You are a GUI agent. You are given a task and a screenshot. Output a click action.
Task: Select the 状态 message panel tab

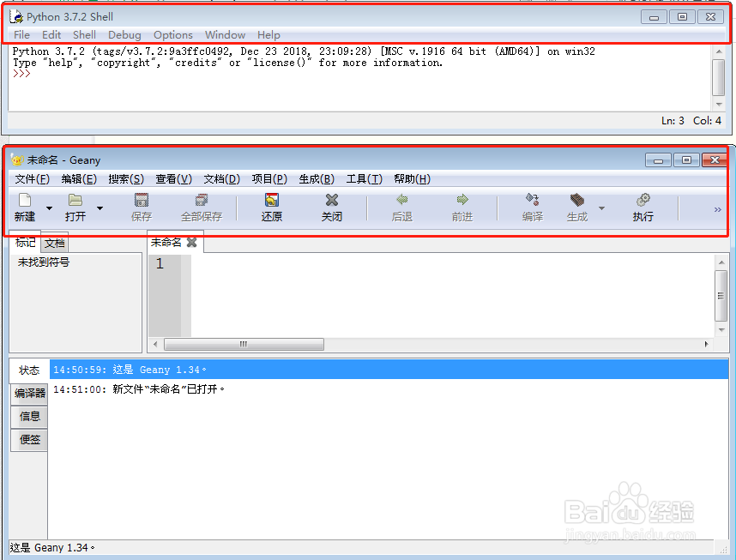29,370
